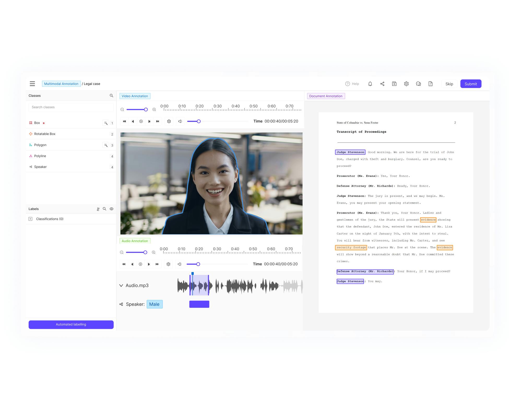Search within the Labels panel
This screenshot has width=509, height=420.
click(104, 209)
